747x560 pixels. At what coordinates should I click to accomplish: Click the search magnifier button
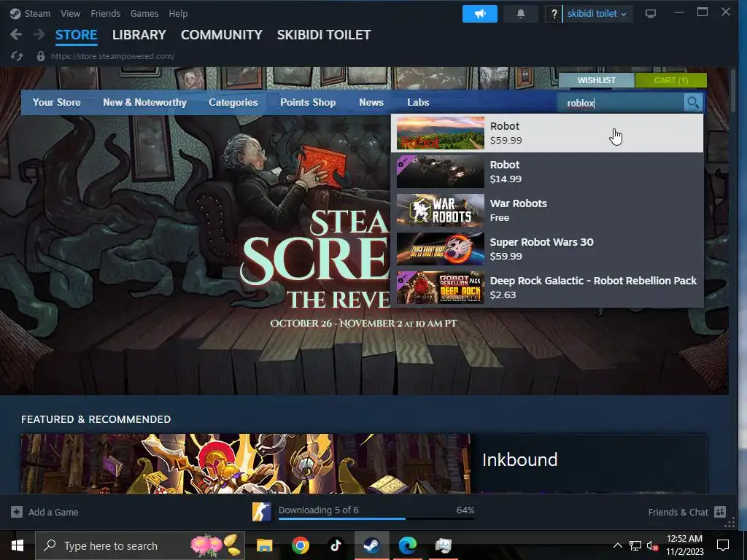[x=693, y=102]
